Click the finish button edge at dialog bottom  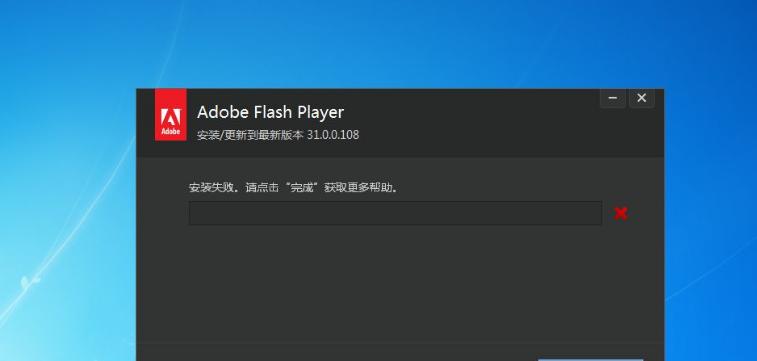[x=590, y=360]
